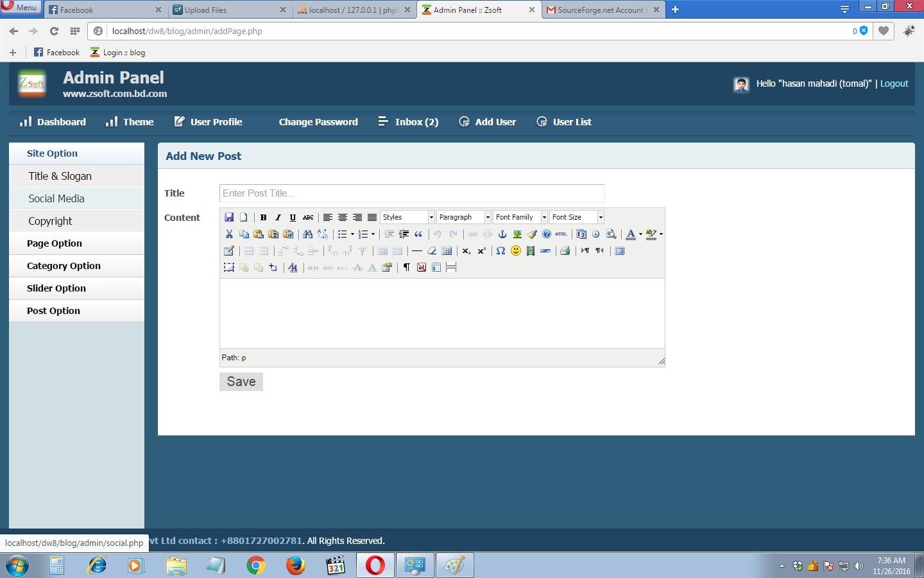Viewport: 924px width, 578px height.
Task: Select the strikethrough text icon
Action: [x=309, y=217]
